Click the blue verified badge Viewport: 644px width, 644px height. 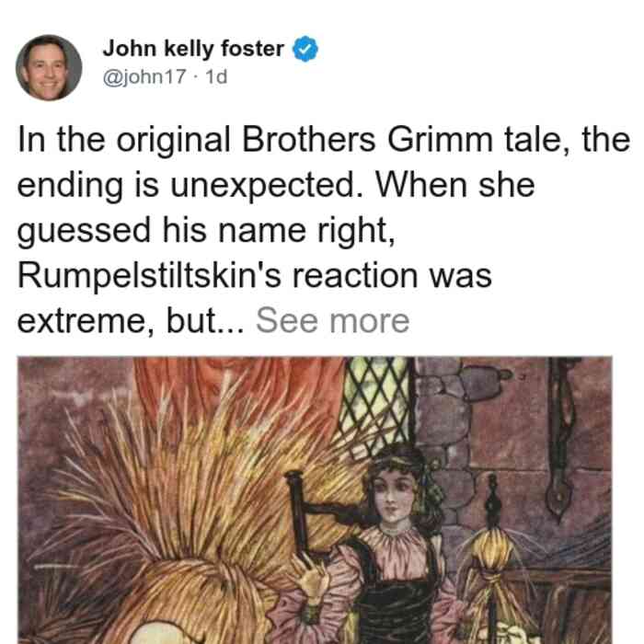point(305,49)
